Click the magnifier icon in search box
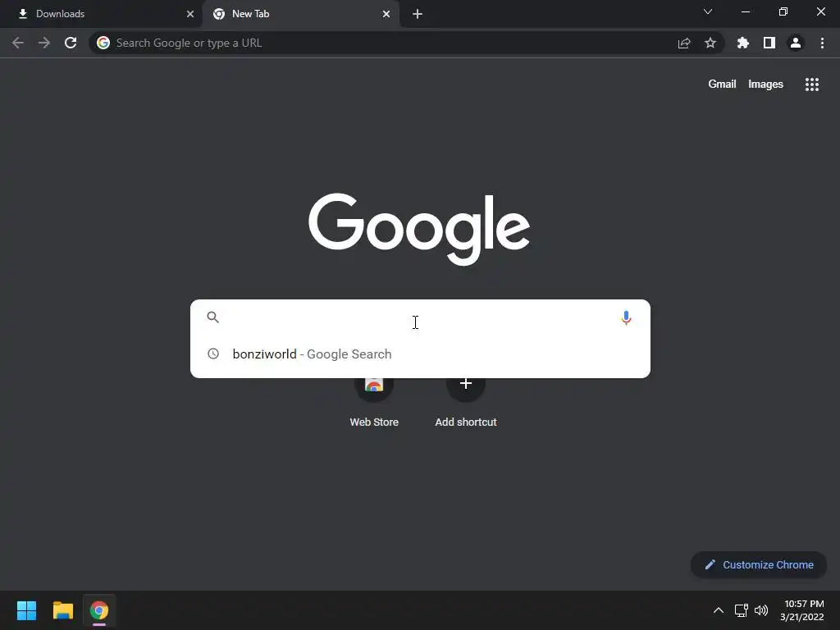Viewport: 840px width, 630px height. (212, 317)
